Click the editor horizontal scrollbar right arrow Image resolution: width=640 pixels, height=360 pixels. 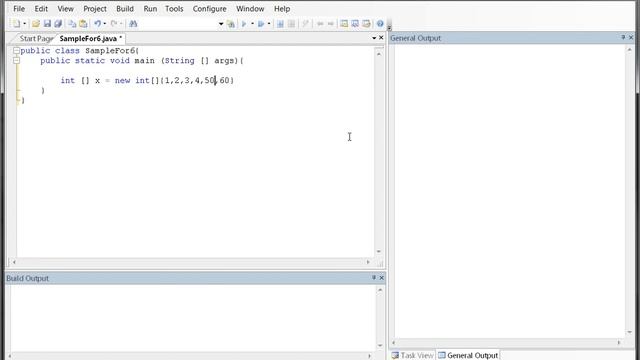(368, 262)
